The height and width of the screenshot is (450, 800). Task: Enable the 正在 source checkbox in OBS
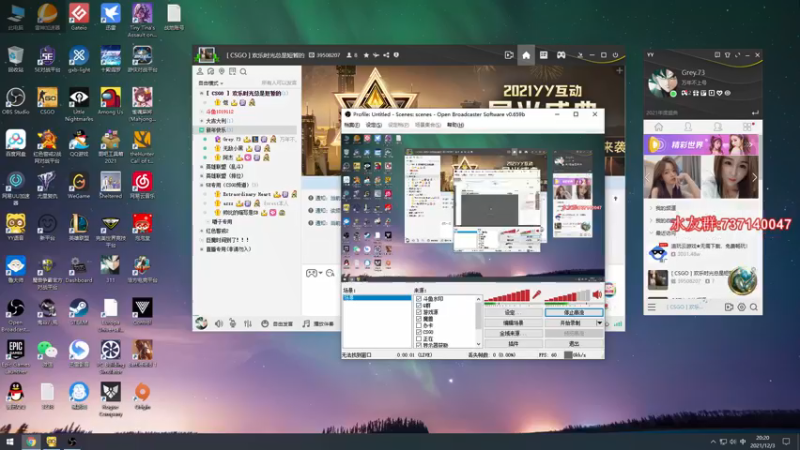pos(419,339)
